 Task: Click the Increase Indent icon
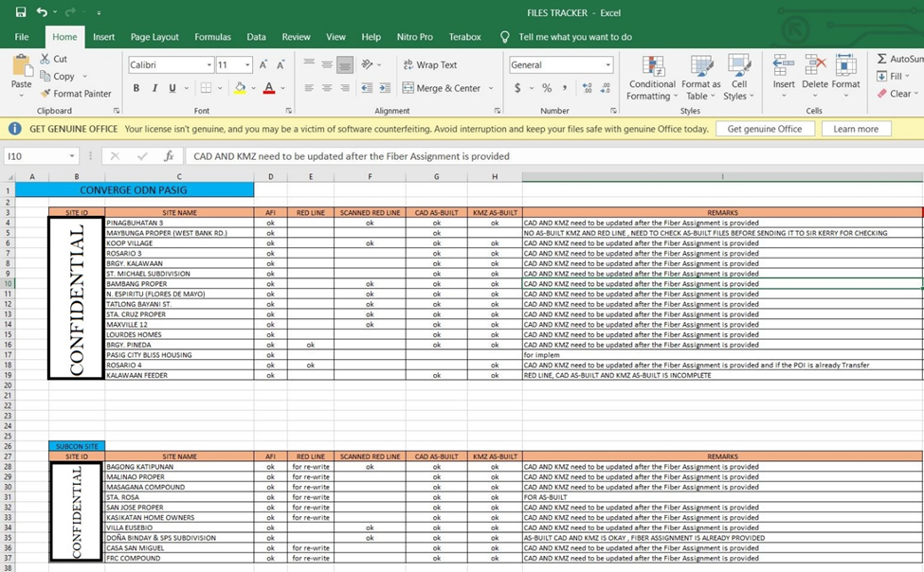pyautogui.click(x=384, y=88)
